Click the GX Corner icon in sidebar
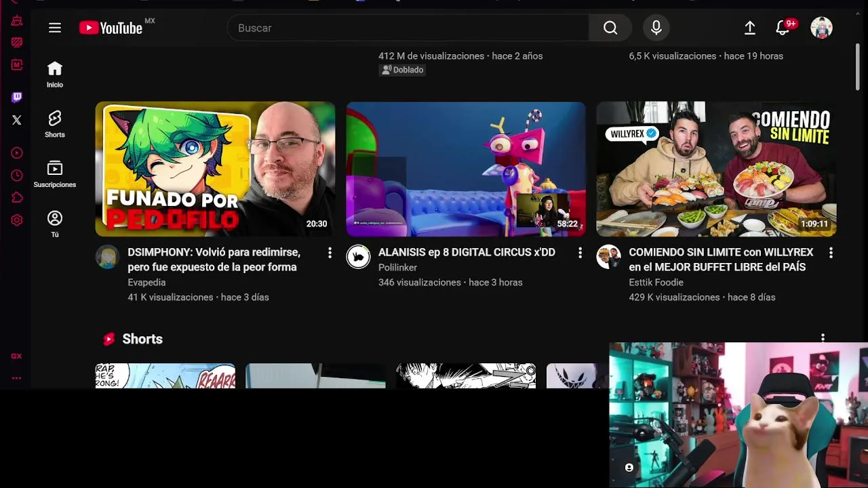Image resolution: width=868 pixels, height=488 pixels. (x=16, y=356)
